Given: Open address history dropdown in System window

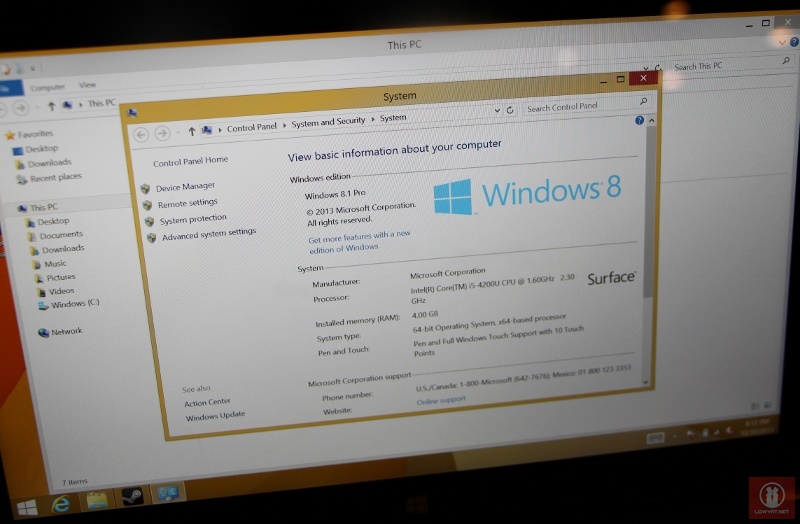Looking at the screenshot, I should (x=497, y=110).
